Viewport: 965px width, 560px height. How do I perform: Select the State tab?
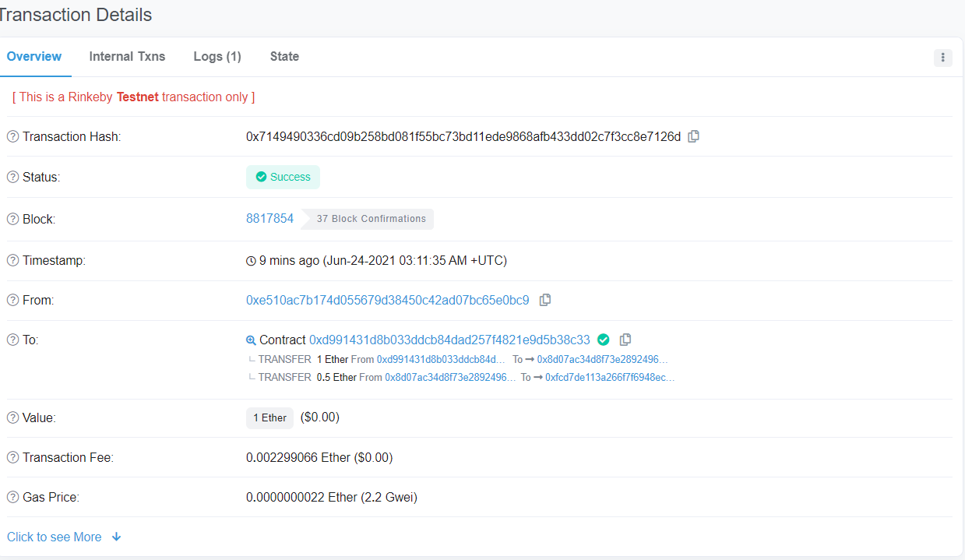point(284,57)
